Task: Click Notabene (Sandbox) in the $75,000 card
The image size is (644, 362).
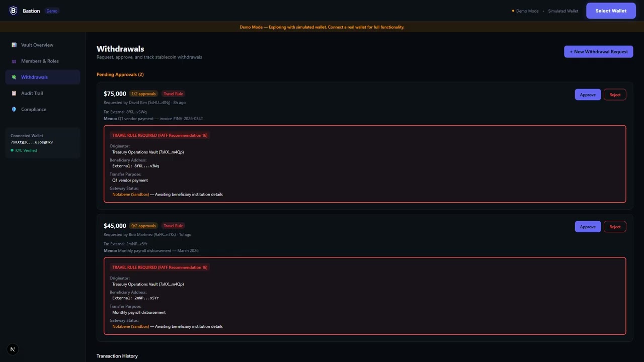Action: 130,194
